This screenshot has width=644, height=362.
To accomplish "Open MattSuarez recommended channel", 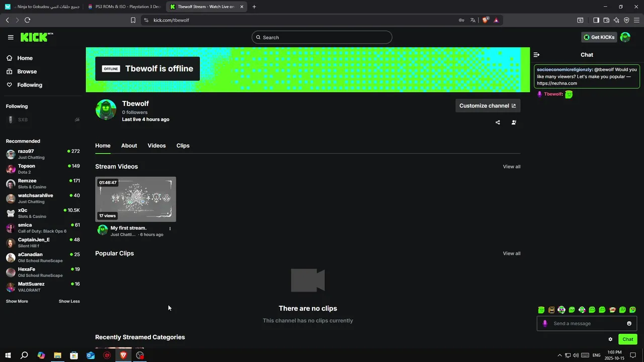I will click(43, 287).
